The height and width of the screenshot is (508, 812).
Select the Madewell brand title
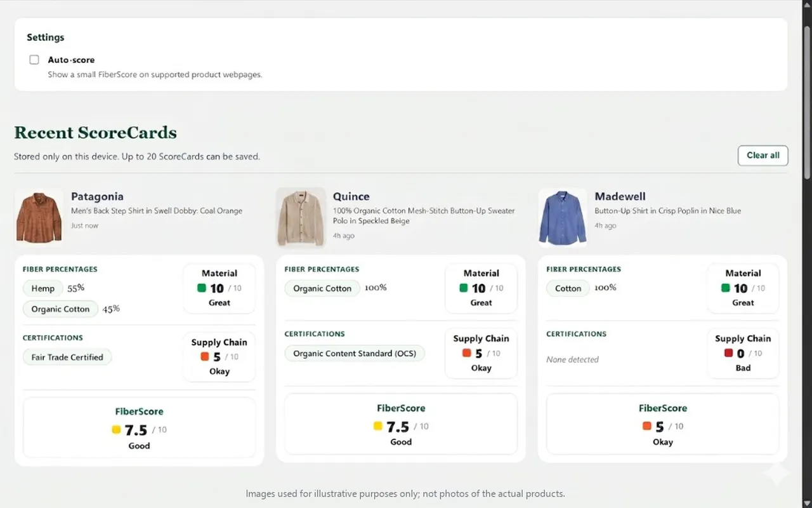[x=620, y=197]
